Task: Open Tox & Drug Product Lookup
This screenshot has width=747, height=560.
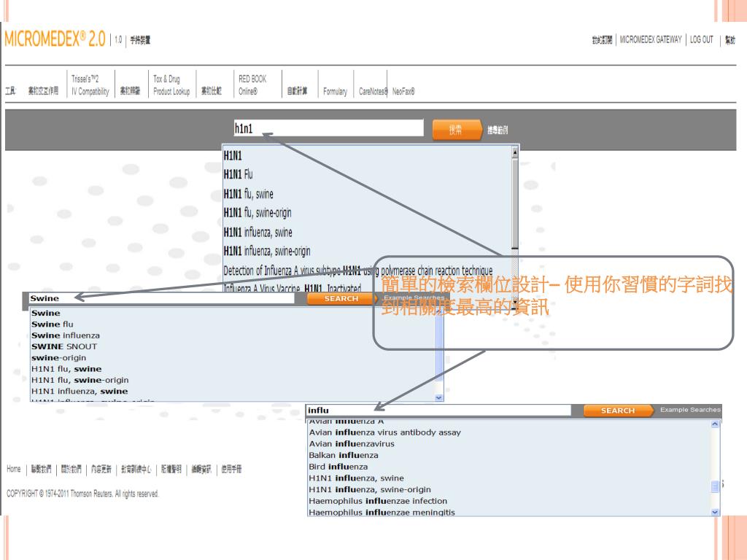Action: point(171,85)
